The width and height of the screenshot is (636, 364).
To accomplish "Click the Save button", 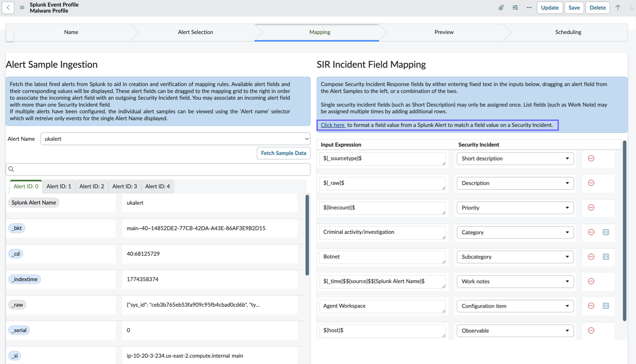I will click(x=574, y=8).
